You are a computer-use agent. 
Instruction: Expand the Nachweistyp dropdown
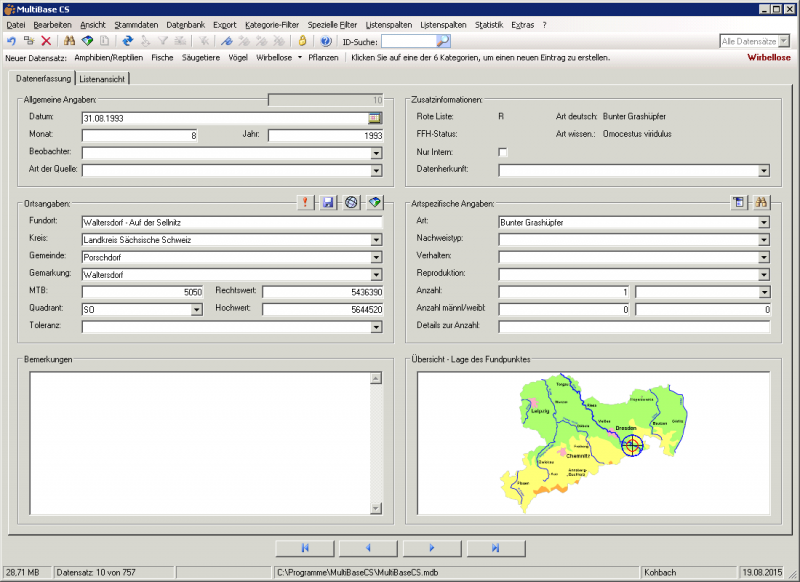click(764, 240)
